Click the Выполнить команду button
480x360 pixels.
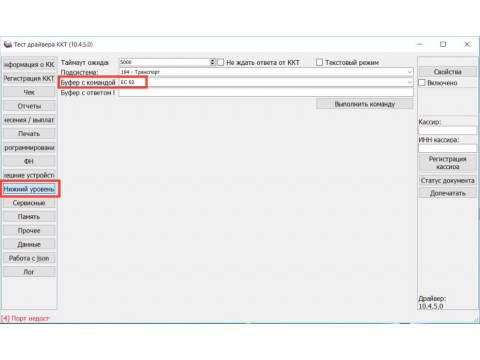click(365, 104)
